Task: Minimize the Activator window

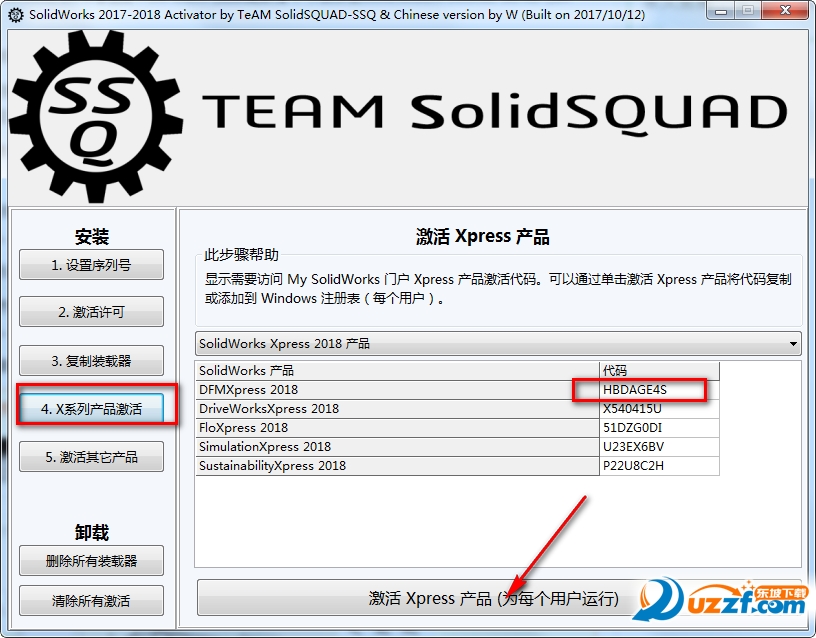Action: coord(721,10)
